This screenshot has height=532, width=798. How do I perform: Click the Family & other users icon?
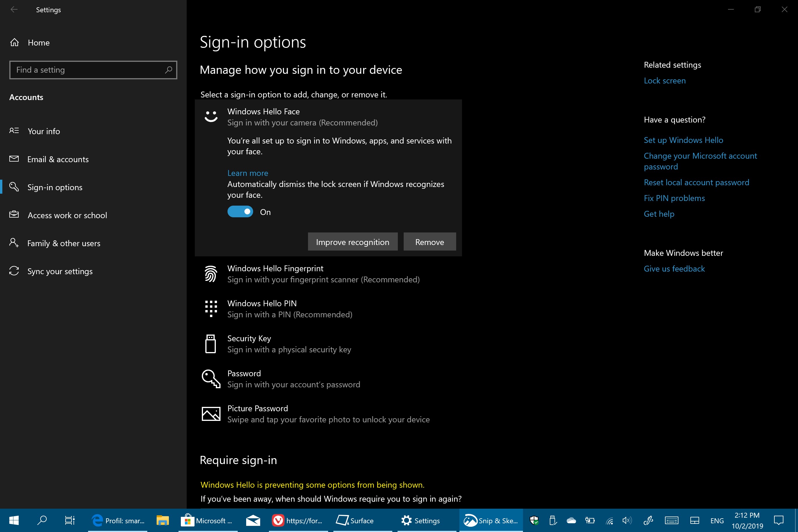14,243
